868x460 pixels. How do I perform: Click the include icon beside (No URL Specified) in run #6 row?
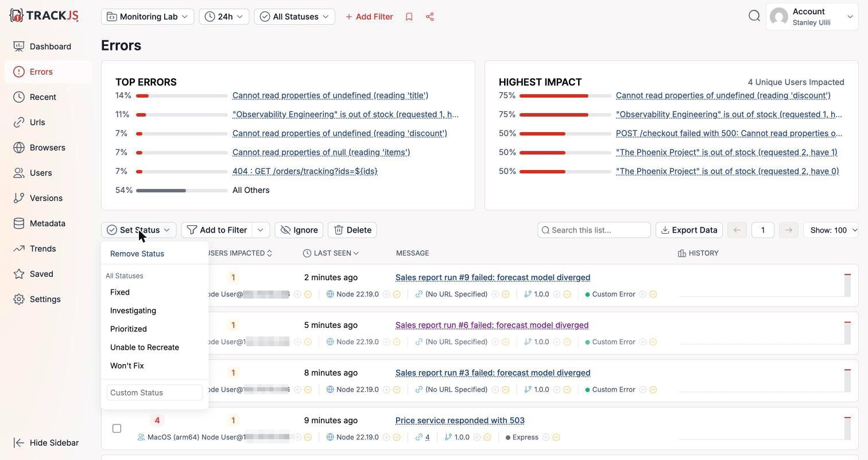click(x=495, y=342)
